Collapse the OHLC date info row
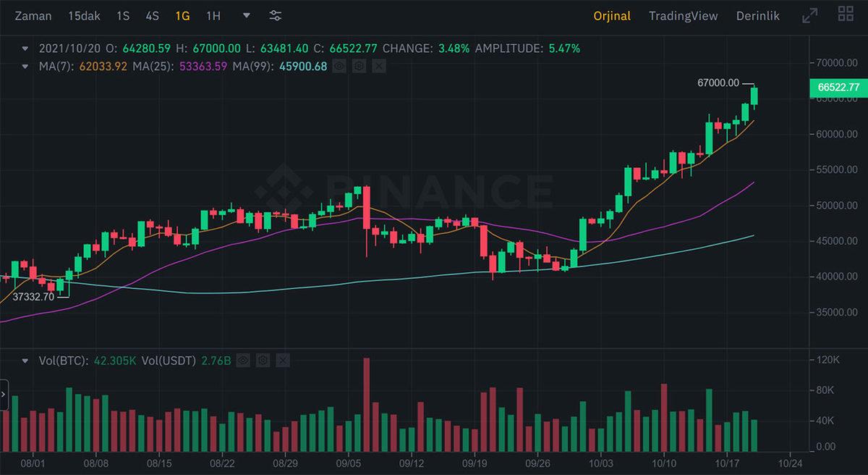Image resolution: width=868 pixels, height=475 pixels. tap(26, 49)
